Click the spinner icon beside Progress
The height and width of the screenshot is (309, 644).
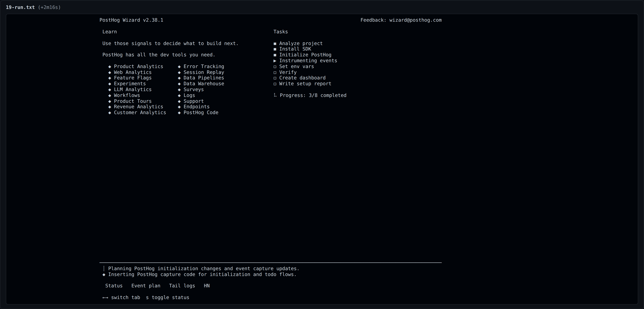275,95
